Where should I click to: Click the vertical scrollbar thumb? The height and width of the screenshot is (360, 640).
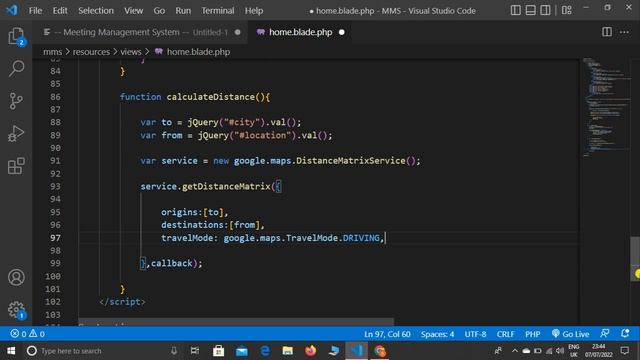point(635,259)
